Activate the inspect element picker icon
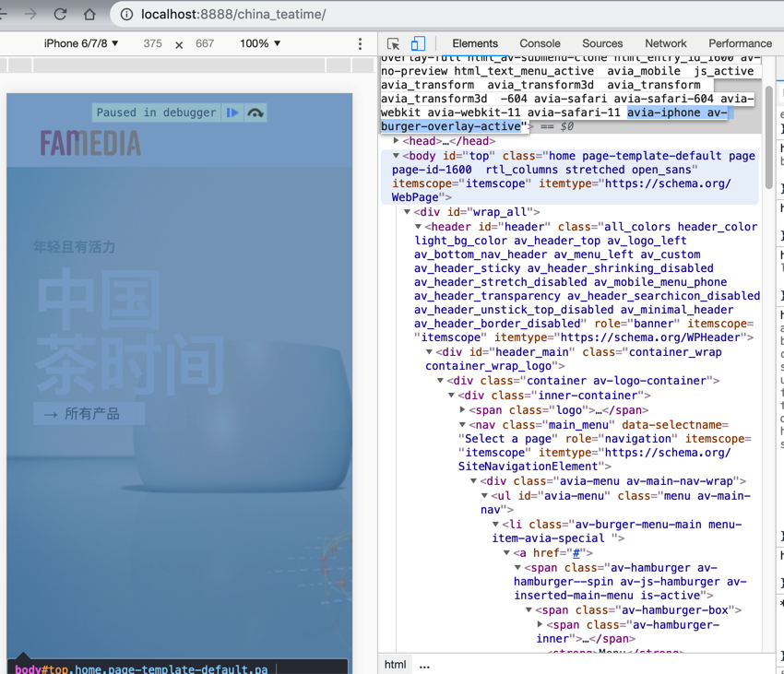 click(x=394, y=44)
